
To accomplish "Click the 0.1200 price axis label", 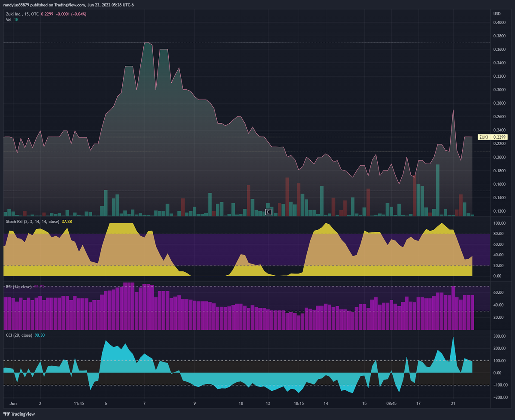I will (x=499, y=211).
